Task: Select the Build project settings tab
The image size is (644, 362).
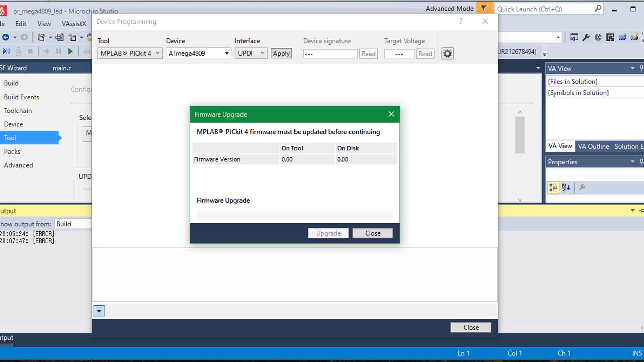Action: pos(11,83)
